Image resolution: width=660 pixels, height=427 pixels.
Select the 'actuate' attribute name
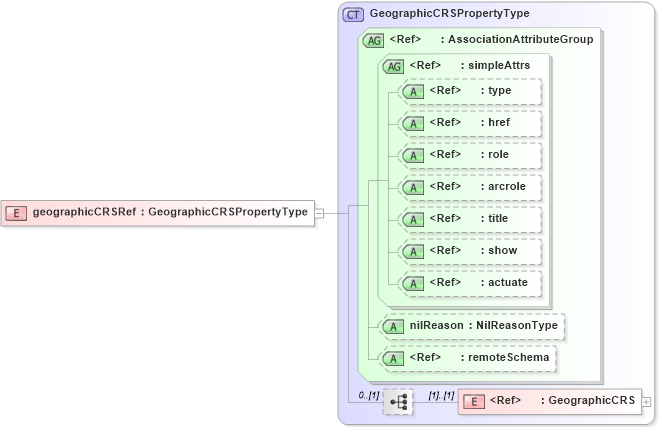click(x=508, y=282)
